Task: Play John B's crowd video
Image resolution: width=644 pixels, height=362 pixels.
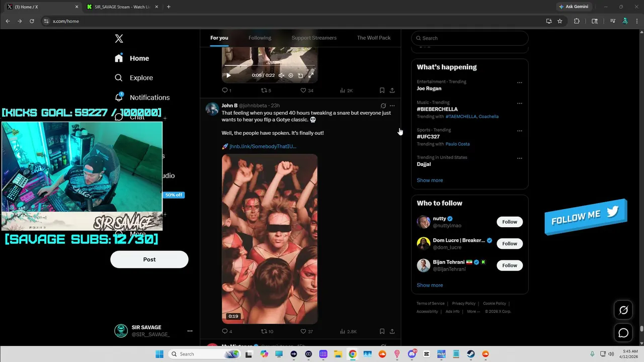Action: [x=270, y=239]
